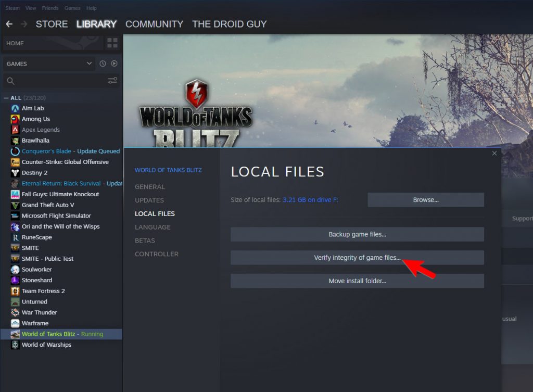Click Backup game files... button
The height and width of the screenshot is (392, 533).
pyautogui.click(x=357, y=234)
